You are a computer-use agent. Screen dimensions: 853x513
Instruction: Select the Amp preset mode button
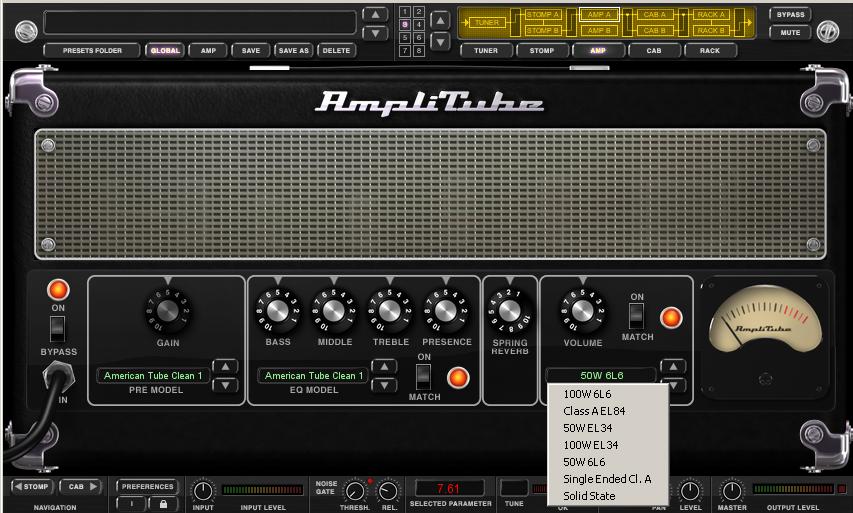(x=208, y=51)
